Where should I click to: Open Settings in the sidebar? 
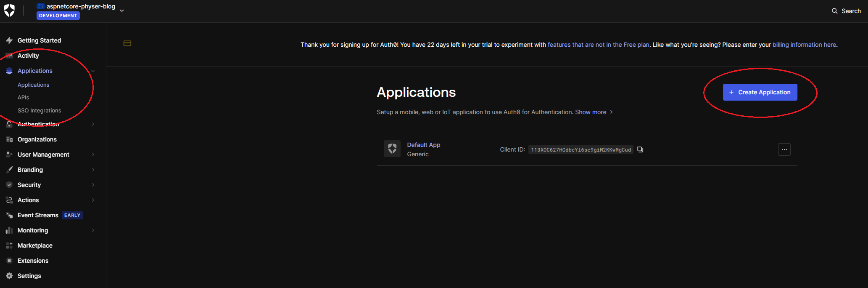[x=29, y=276]
